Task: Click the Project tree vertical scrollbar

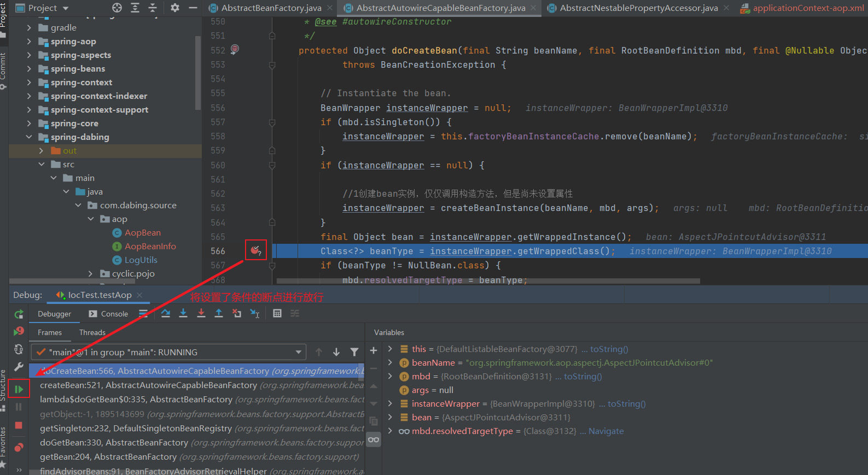Action: (x=198, y=73)
